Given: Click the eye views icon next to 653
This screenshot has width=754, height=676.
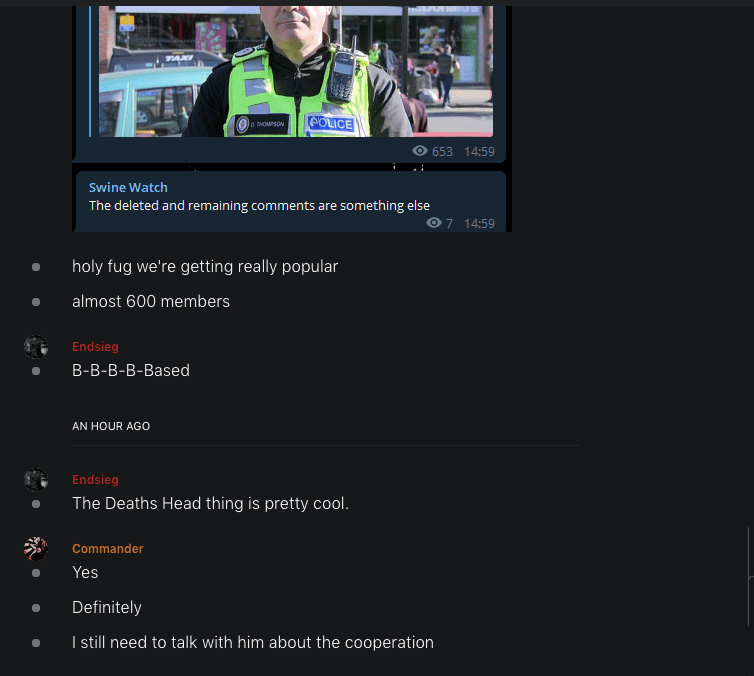Looking at the screenshot, I should 420,151.
